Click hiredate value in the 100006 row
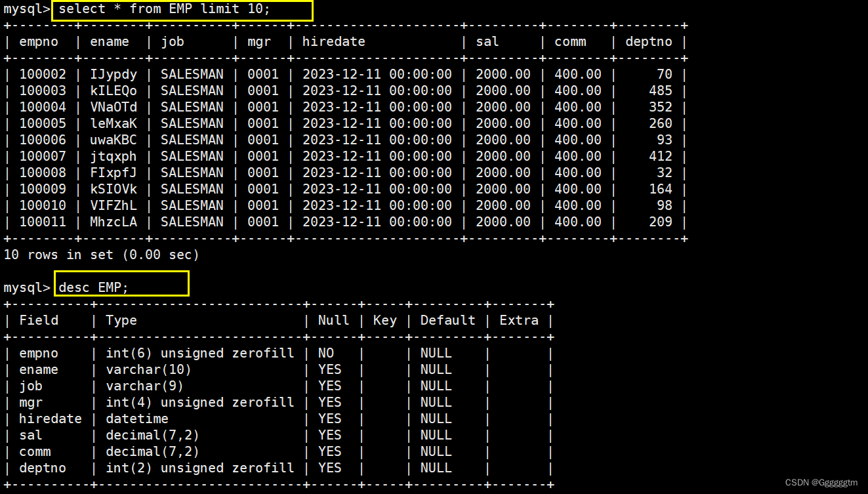This screenshot has height=494, width=868. (x=377, y=140)
